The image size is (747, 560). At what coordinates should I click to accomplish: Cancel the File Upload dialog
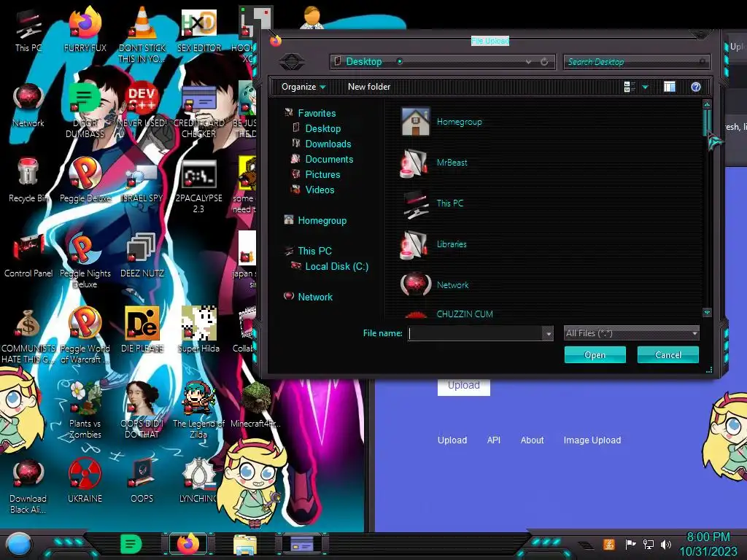click(668, 355)
